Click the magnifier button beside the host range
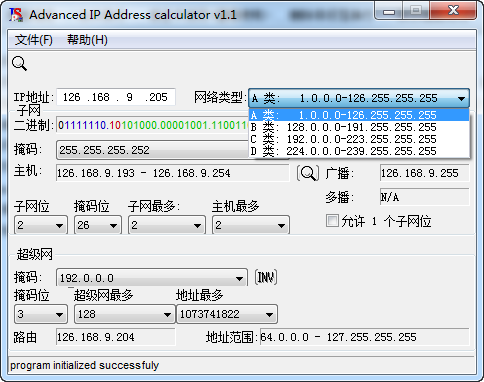484x382 pixels. point(307,173)
